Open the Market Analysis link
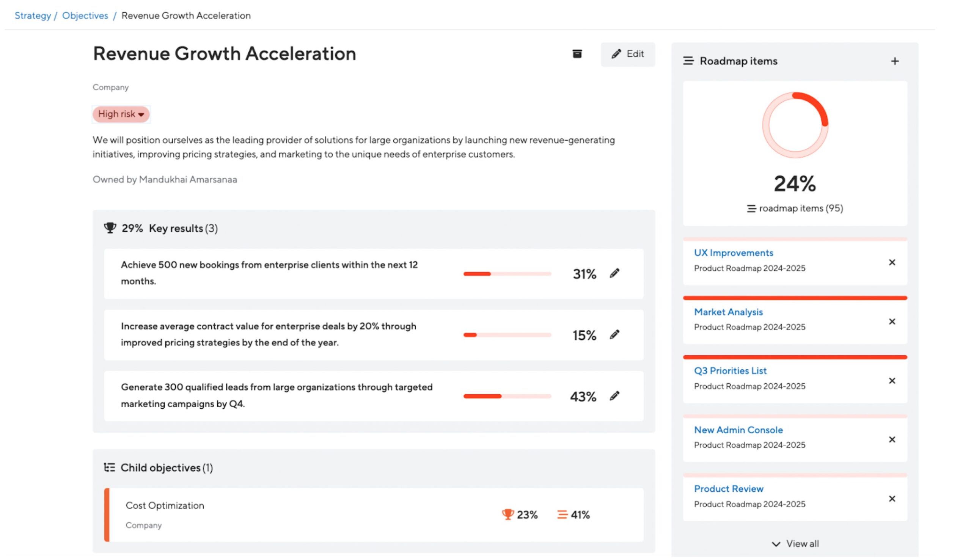This screenshot has width=971, height=560. pyautogui.click(x=728, y=312)
